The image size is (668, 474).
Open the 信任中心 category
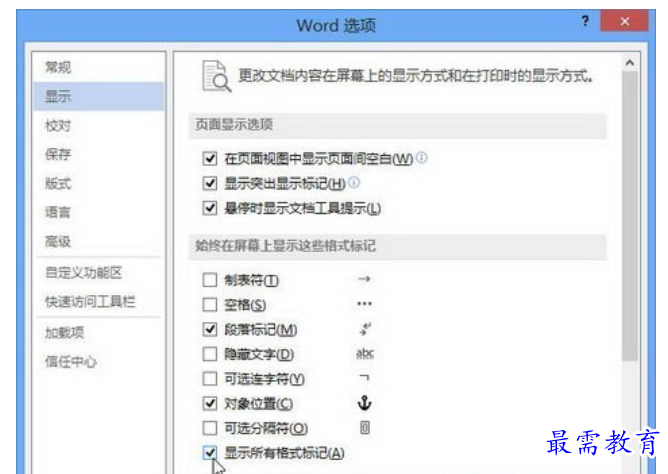(98, 362)
